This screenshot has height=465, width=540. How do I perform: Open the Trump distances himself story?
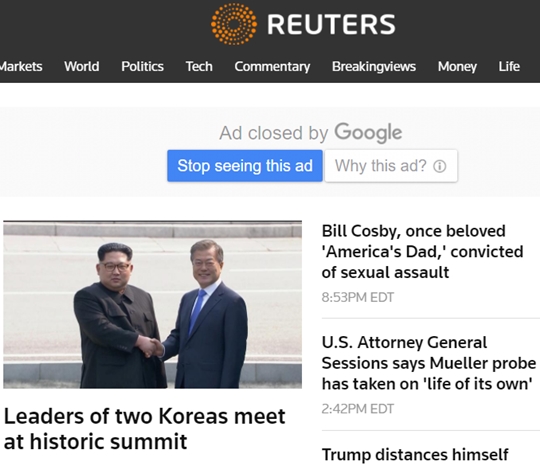pyautogui.click(x=415, y=455)
